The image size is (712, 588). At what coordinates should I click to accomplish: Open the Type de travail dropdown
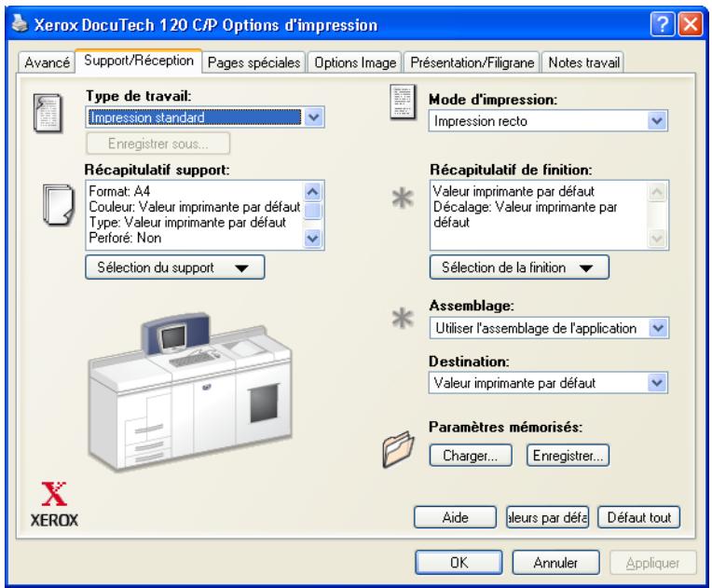(314, 117)
